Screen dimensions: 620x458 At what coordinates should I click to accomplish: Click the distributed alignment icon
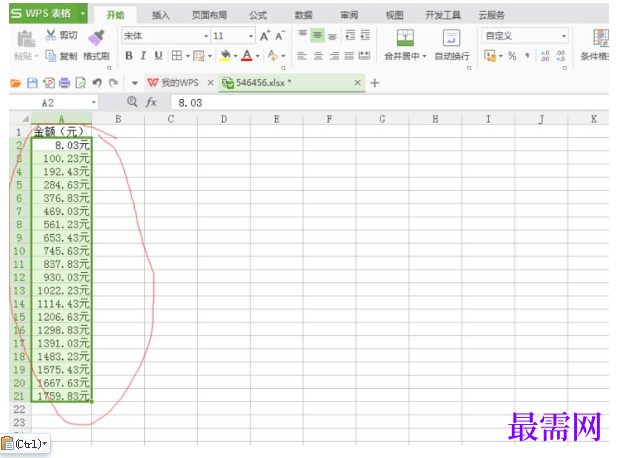pos(364,56)
